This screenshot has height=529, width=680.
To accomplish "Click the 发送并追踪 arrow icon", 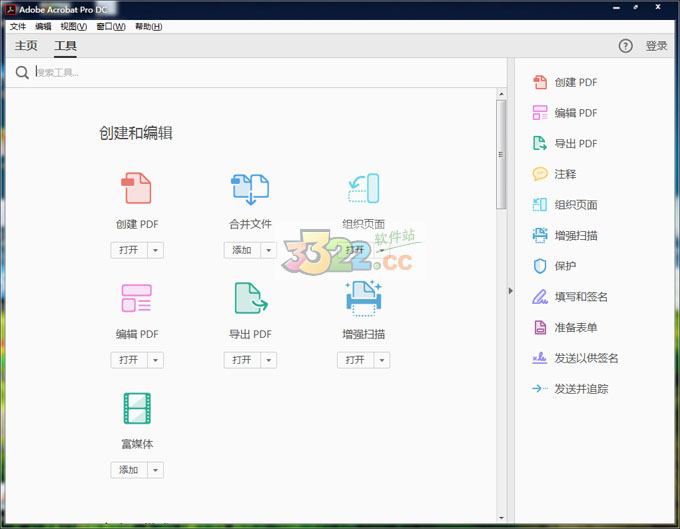I will click(540, 389).
